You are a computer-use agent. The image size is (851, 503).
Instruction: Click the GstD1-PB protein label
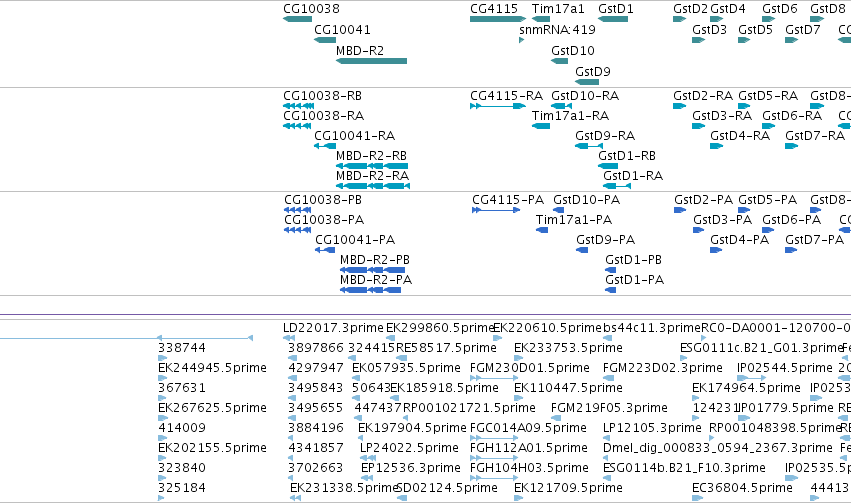click(x=633, y=260)
